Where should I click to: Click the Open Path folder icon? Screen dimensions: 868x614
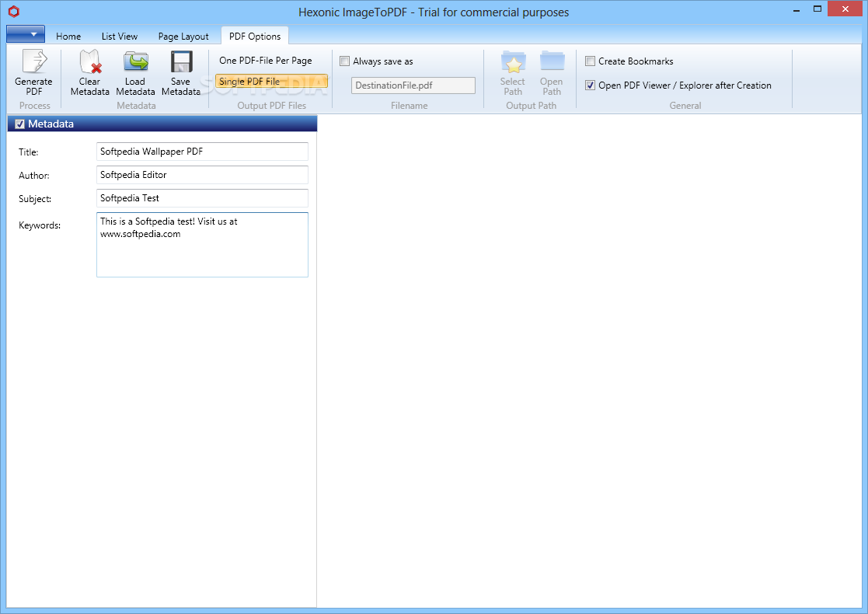coord(552,61)
